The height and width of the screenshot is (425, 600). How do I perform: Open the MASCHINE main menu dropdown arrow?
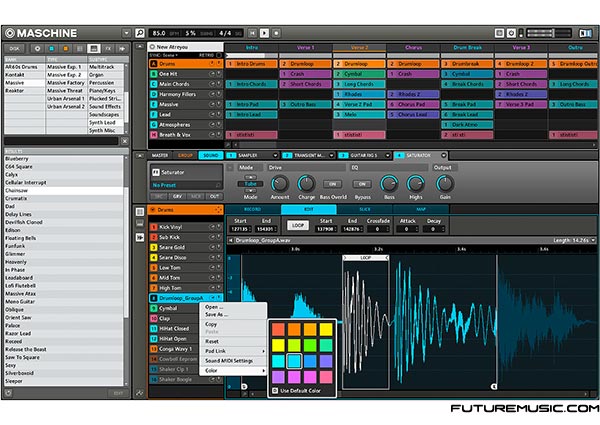pos(127,33)
